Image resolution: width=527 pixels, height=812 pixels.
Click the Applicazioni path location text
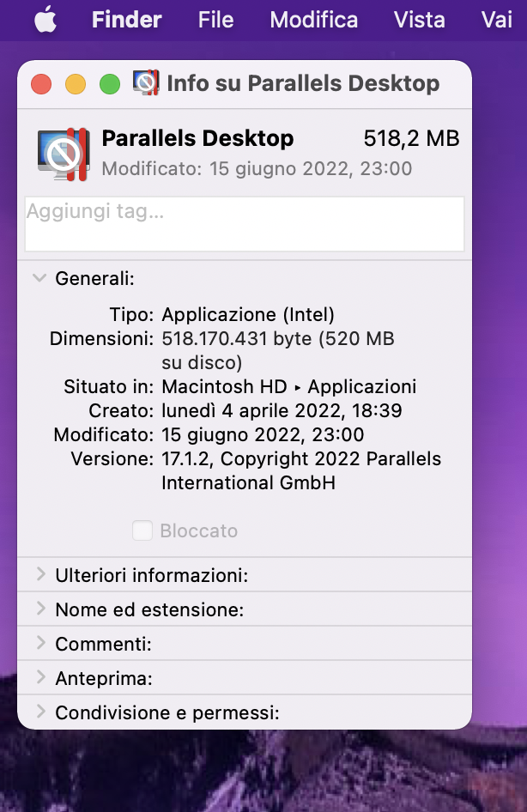362,387
